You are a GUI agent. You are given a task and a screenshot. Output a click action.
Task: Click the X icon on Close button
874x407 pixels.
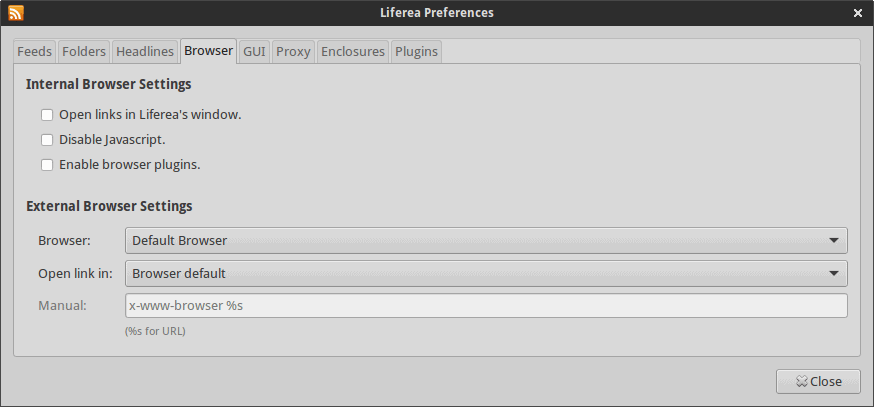coord(802,381)
